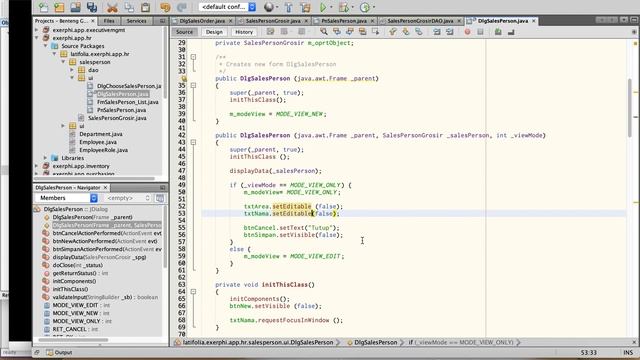Minimize the Navigator panel via corner icon
Viewport: 640px width, 360px height.
click(162, 187)
